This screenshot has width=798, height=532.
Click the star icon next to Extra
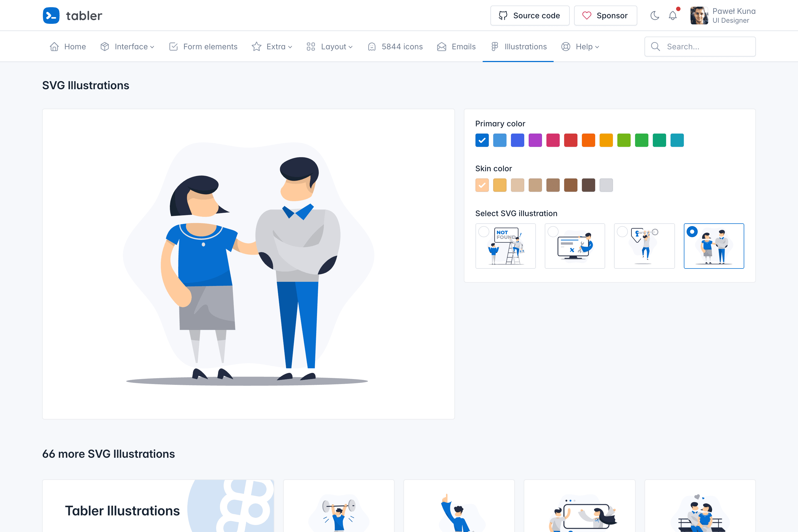(257, 47)
